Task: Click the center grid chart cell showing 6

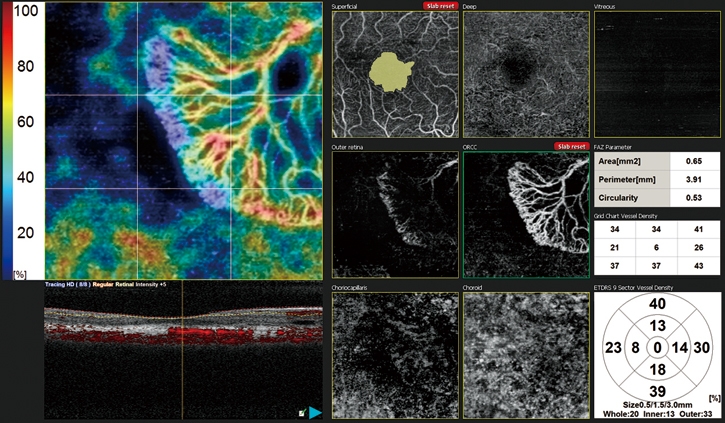Action: pos(657,247)
